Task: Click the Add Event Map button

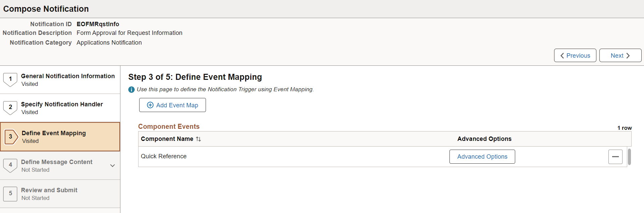Action: (172, 105)
